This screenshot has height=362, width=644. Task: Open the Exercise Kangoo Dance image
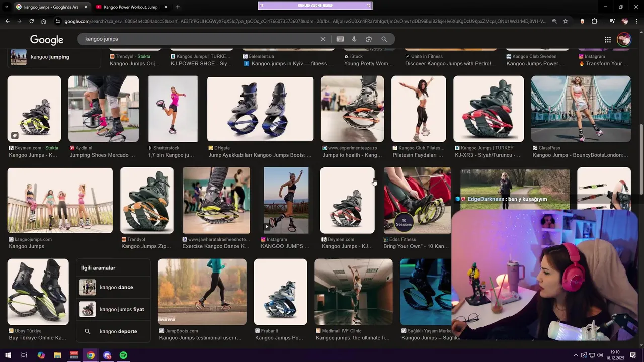(216, 201)
